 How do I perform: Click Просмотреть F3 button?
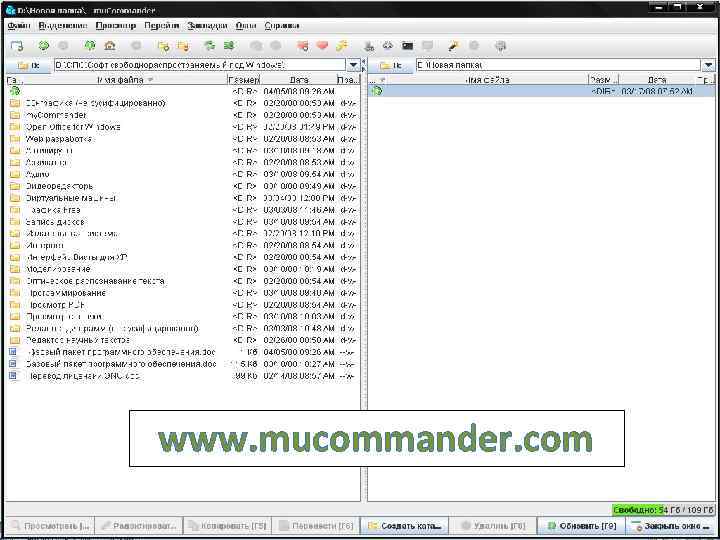[x=49, y=526]
